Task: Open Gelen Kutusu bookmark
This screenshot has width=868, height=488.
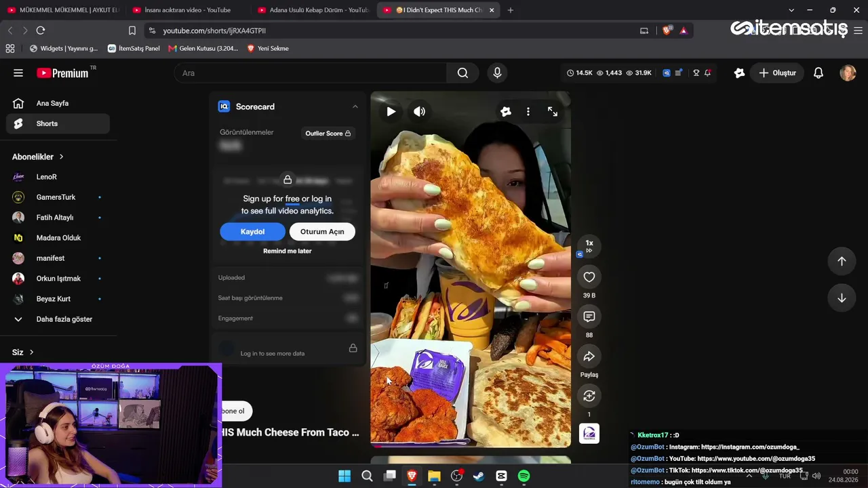Action: (203, 48)
